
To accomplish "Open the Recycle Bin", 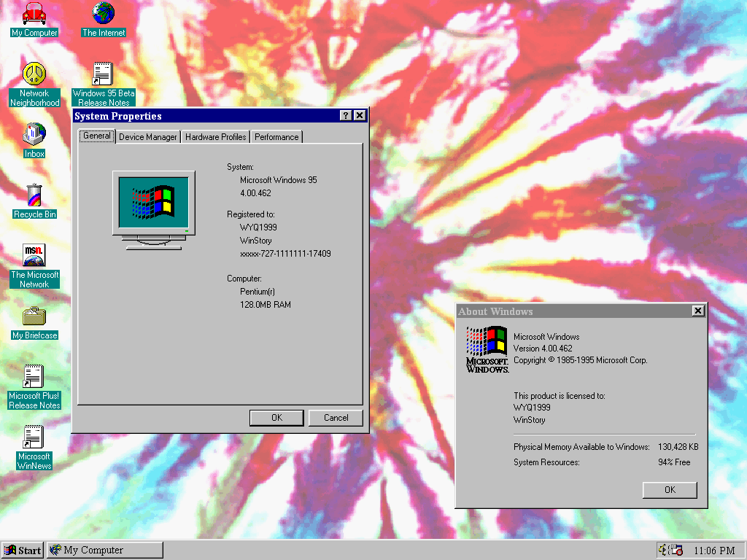I will click(x=34, y=195).
